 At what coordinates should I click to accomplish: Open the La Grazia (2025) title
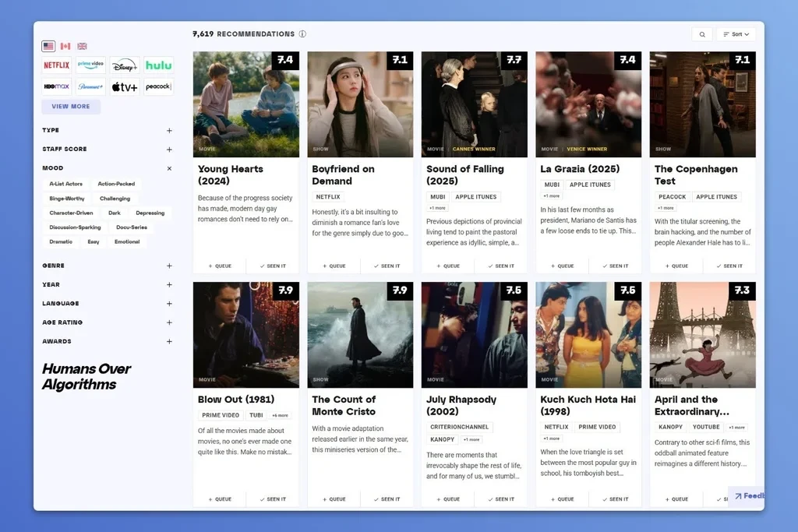580,169
